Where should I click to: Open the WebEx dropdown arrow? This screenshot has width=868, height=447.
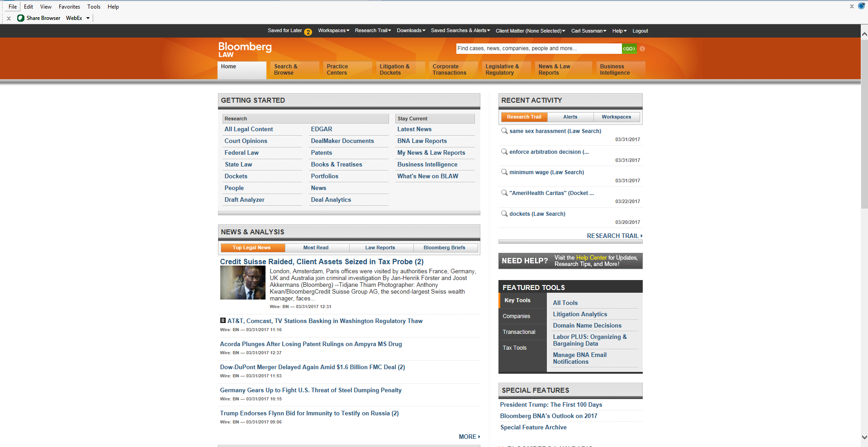point(88,18)
